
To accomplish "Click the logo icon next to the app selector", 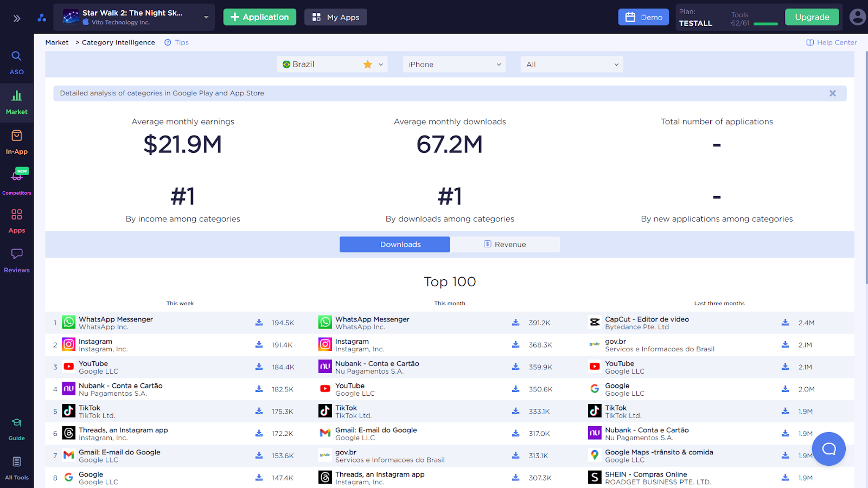I will 42,18.
